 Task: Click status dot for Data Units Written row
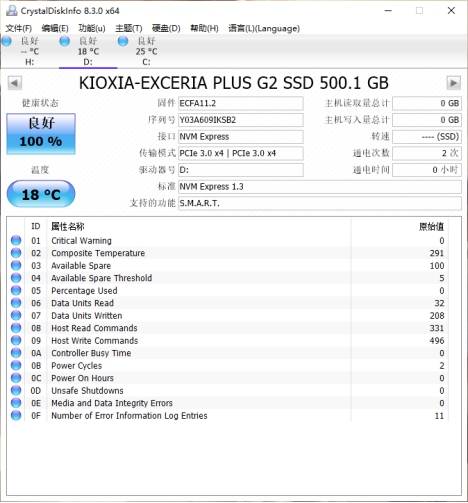[x=16, y=315]
